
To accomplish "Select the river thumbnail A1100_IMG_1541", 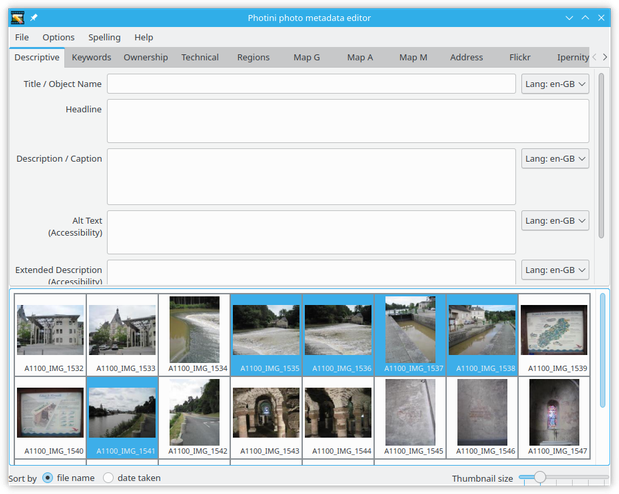I will tap(122, 418).
